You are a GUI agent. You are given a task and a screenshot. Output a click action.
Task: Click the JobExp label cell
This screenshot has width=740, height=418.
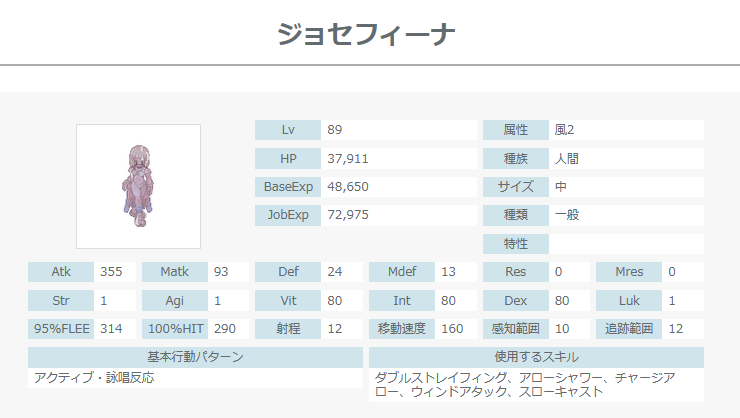tap(288, 215)
